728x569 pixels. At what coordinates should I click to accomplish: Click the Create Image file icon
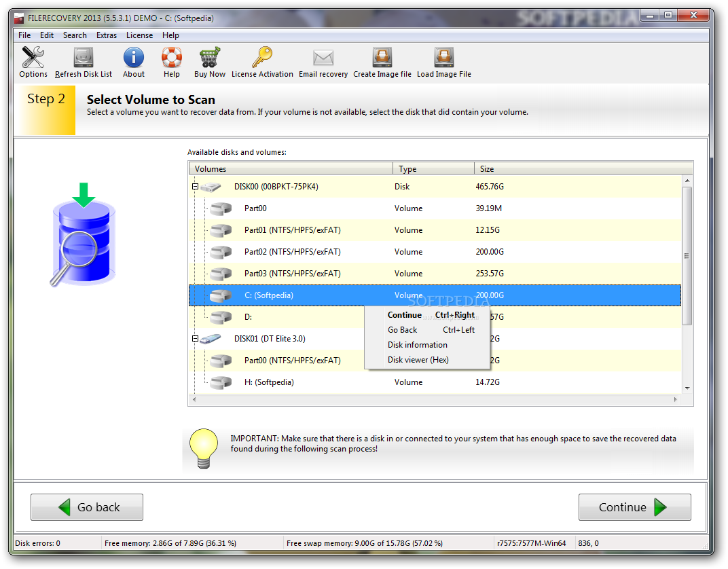pos(382,57)
